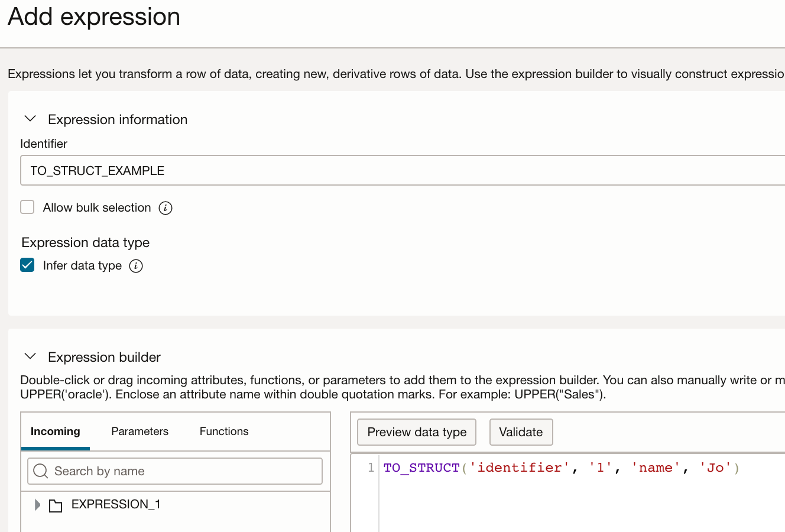Open the Functions tab

coord(224,432)
